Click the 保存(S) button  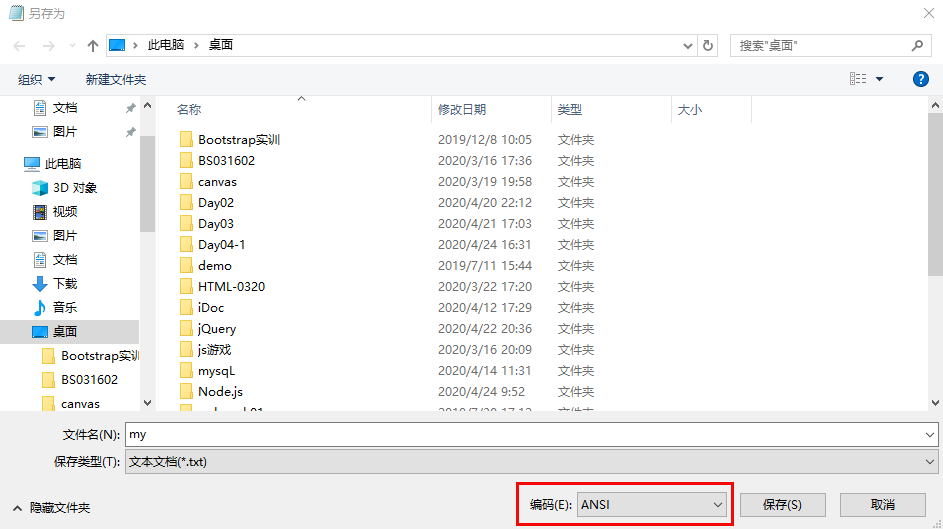pyautogui.click(x=782, y=505)
